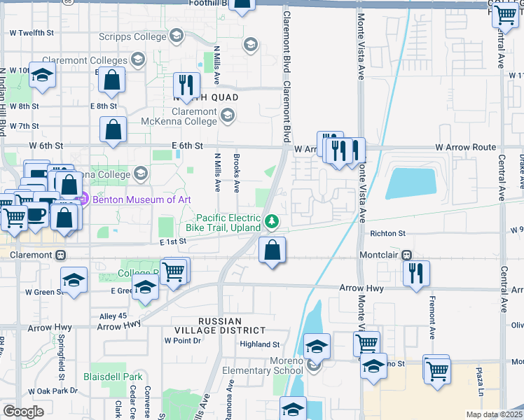Click the 'E 1st St' street label
Screen dimensions: 524x420
[x=173, y=241]
